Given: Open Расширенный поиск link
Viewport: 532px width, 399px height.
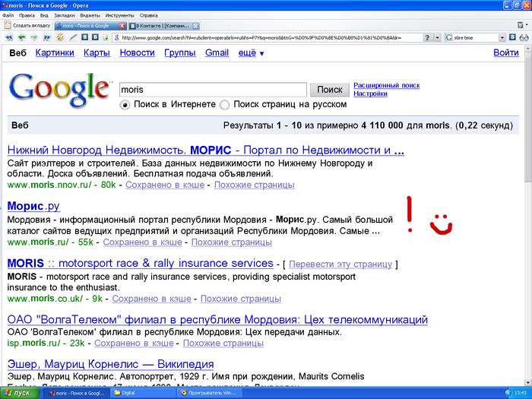Looking at the screenshot, I should [x=386, y=85].
